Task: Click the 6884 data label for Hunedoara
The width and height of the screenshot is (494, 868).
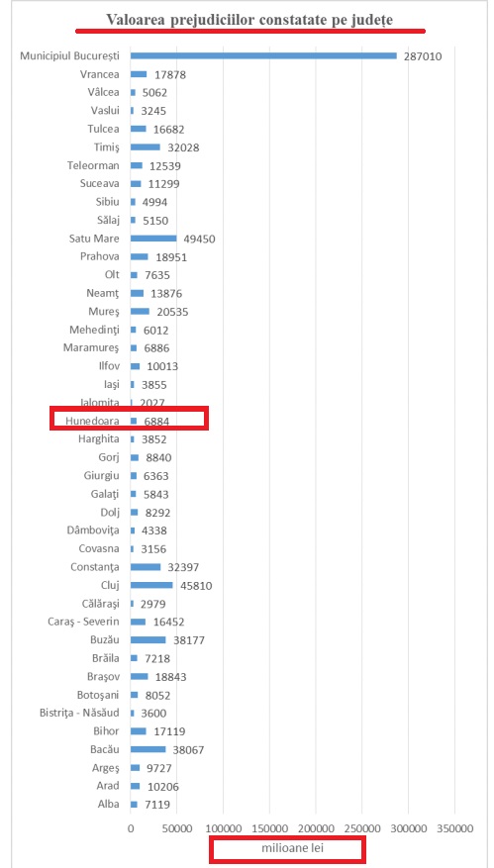Action: tap(155, 422)
